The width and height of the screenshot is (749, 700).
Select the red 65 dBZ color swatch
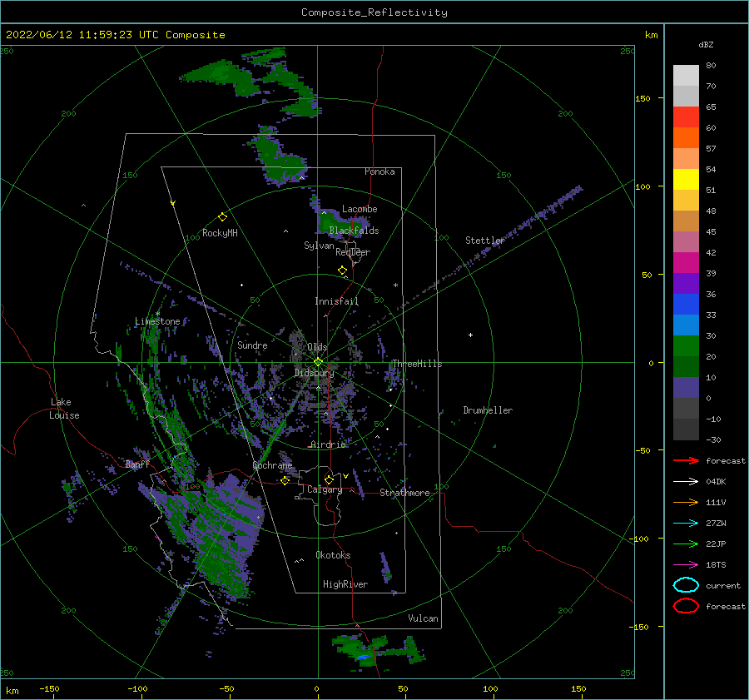(686, 117)
